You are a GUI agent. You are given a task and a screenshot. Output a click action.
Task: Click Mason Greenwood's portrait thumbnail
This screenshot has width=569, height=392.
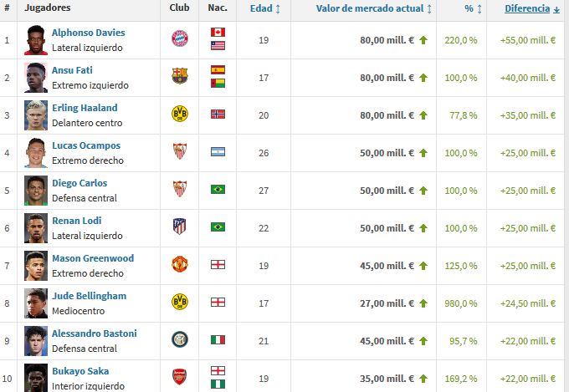[x=34, y=265]
